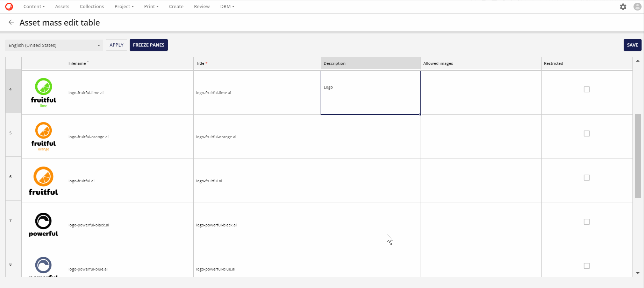Click the APPLY button
Viewport: 644px width, 288px height.
[x=116, y=45]
